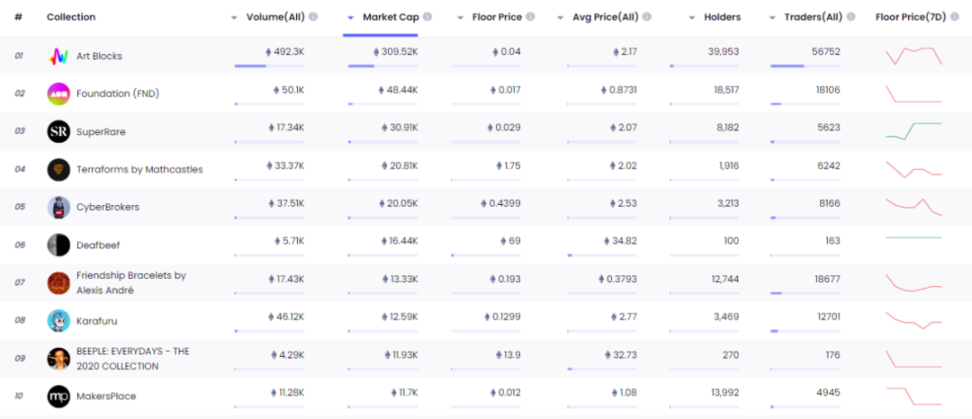Screen dimensions: 972x419
Task: Open the SuperRare collection link
Action: click(101, 132)
